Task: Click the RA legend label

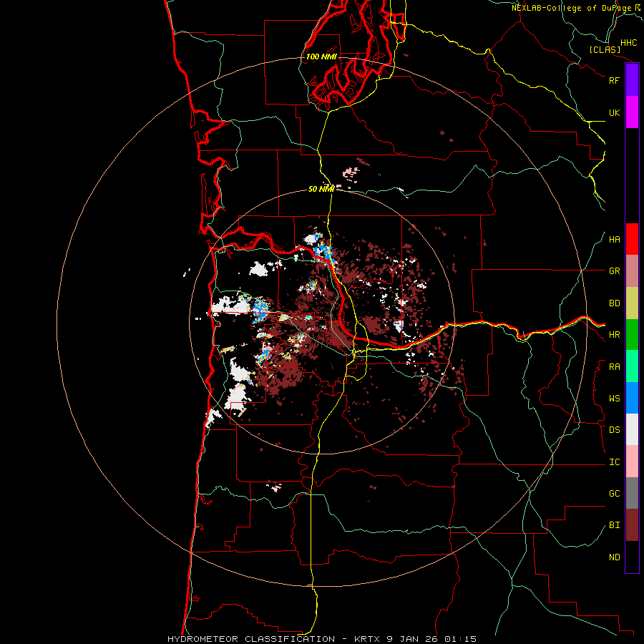Action: (x=614, y=367)
